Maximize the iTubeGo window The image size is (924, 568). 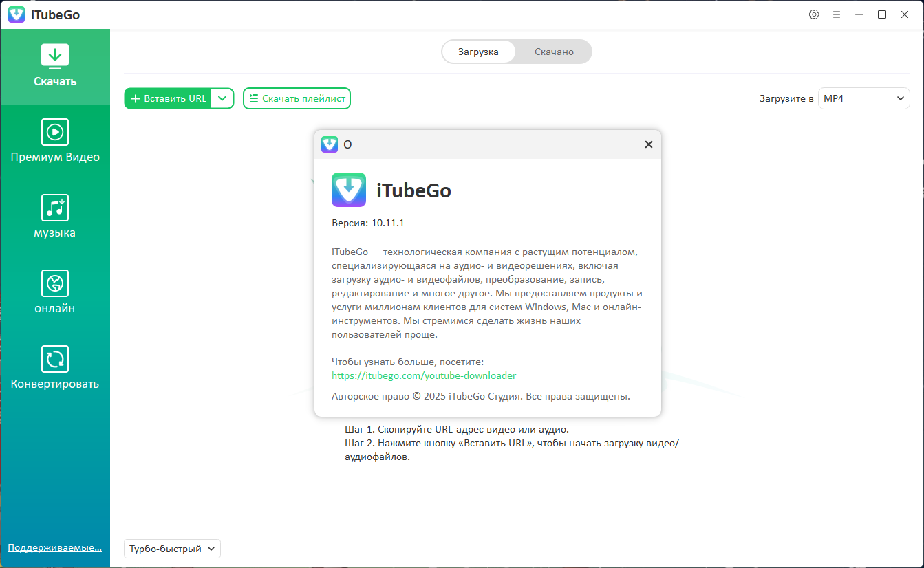(x=881, y=14)
